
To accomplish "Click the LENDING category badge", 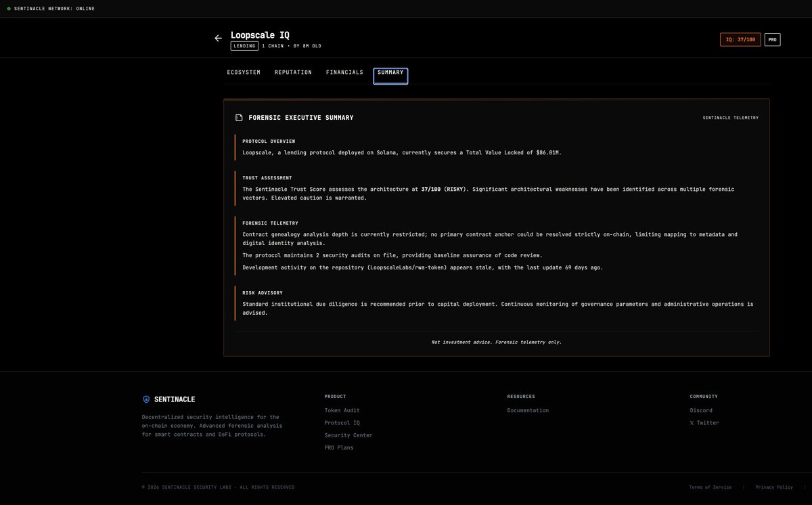I will tap(244, 45).
